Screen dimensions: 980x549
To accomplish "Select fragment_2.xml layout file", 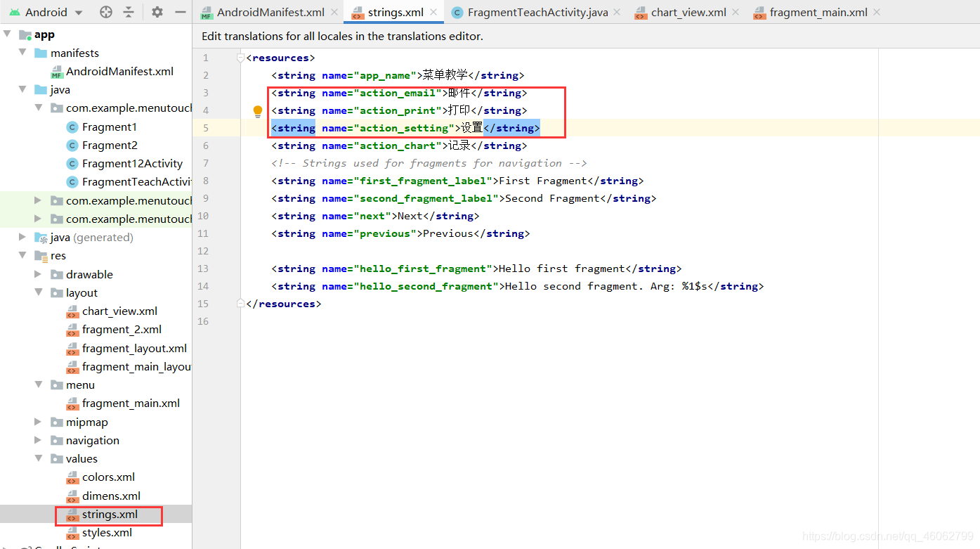I will click(x=122, y=329).
